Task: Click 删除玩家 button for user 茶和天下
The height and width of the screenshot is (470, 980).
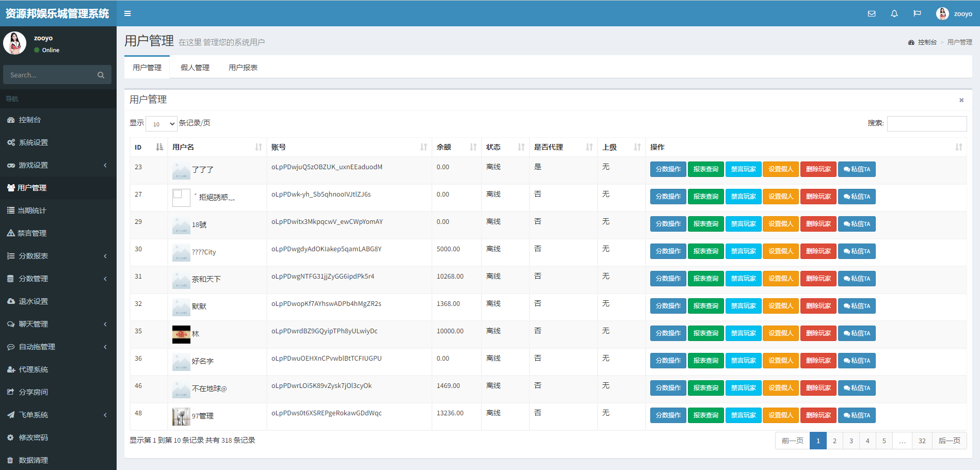Action: 818,279
